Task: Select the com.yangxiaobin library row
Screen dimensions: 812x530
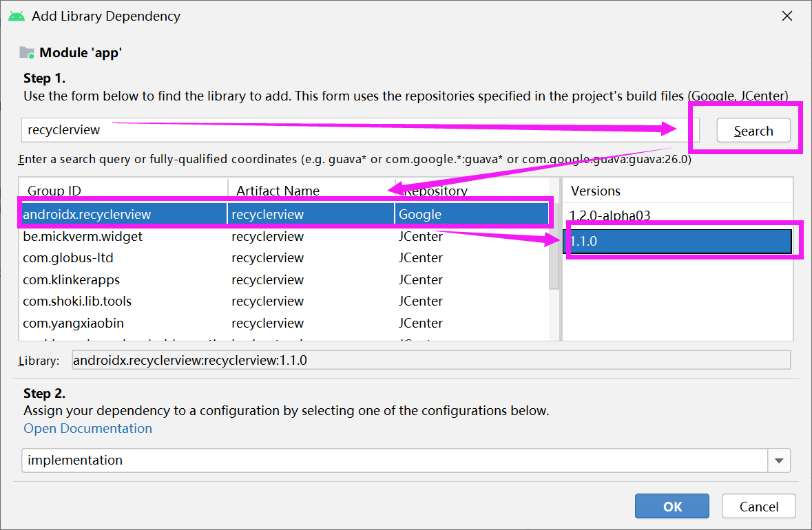Action: 284,323
